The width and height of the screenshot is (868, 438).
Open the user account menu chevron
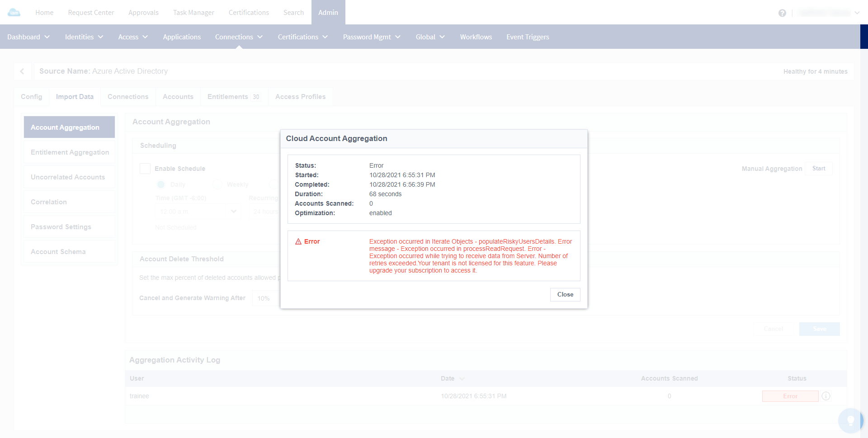click(857, 13)
